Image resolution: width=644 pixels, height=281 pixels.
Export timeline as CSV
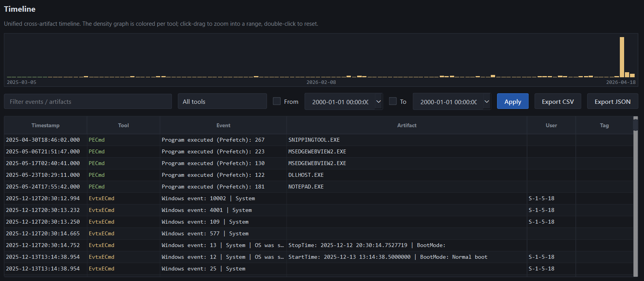[x=558, y=101]
